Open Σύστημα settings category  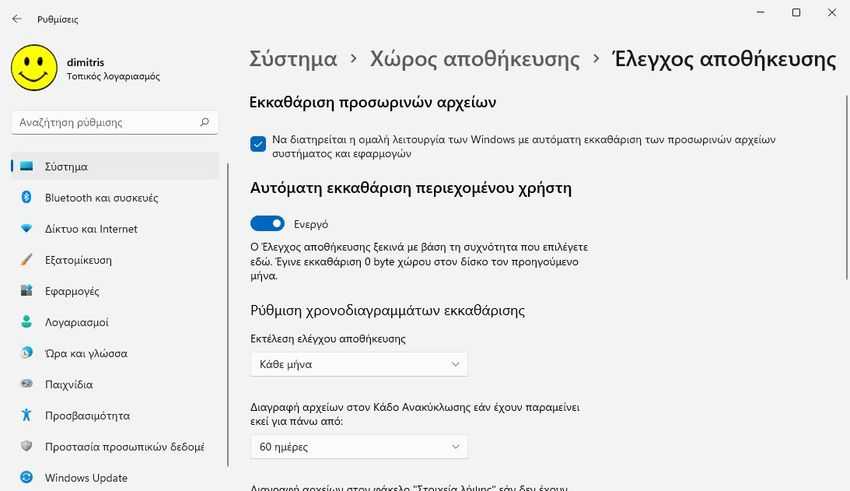(114, 166)
